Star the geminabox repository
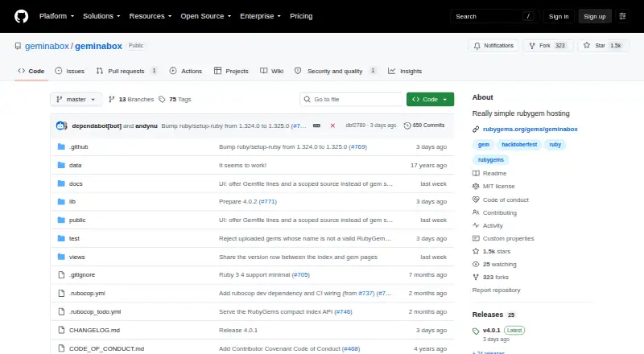The height and width of the screenshot is (354, 644). (x=602, y=46)
